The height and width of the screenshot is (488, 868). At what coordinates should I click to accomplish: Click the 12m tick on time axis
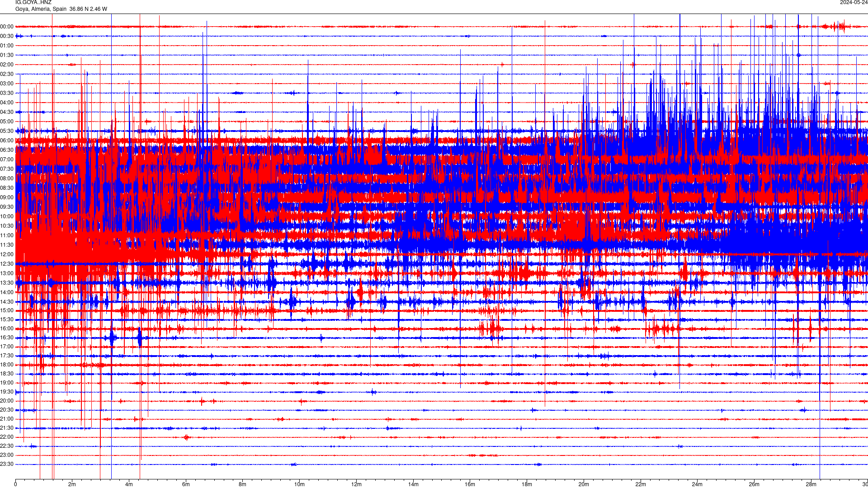[356, 484]
